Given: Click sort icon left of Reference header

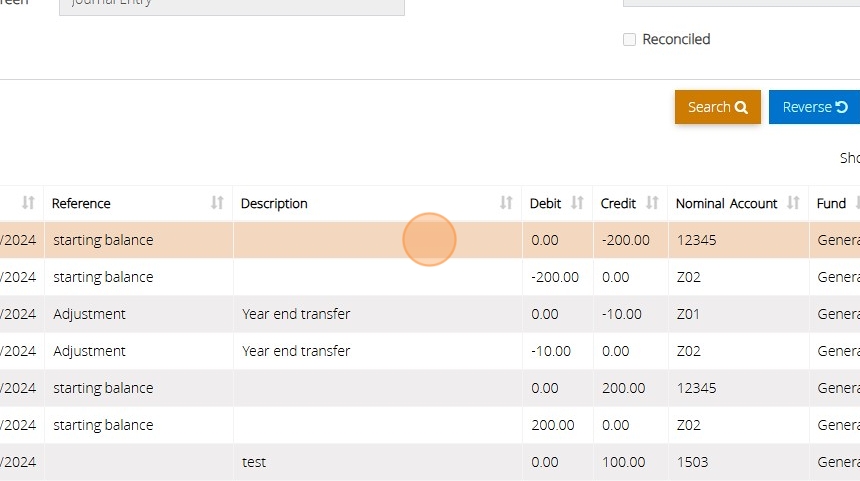Looking at the screenshot, I should [x=28, y=203].
